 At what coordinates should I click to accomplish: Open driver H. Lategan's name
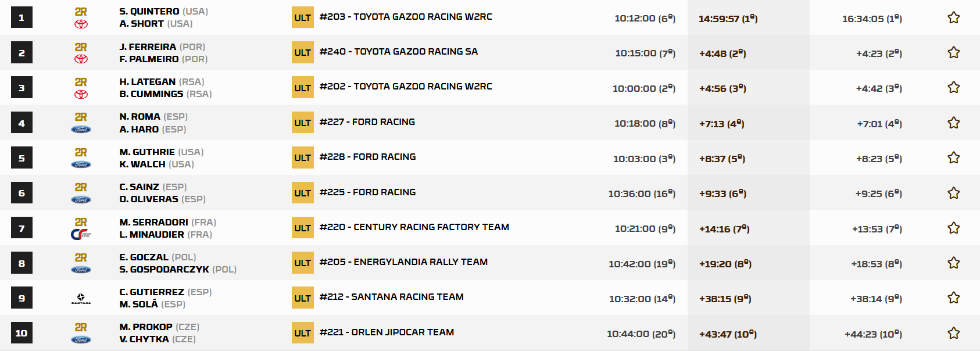click(148, 82)
